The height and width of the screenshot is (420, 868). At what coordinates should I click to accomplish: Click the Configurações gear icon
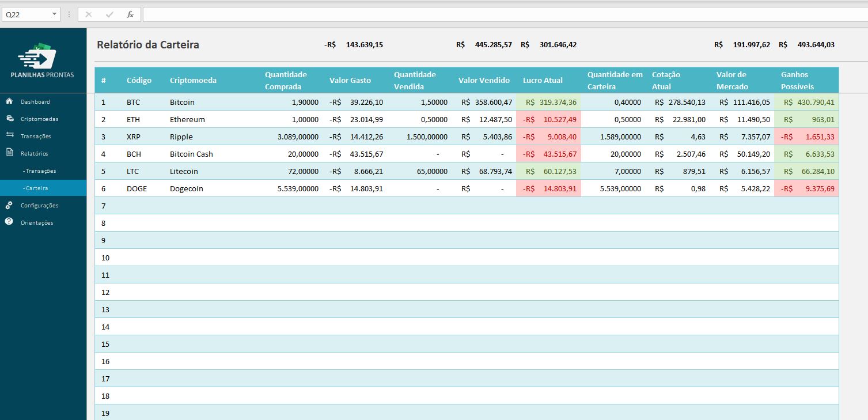9,205
